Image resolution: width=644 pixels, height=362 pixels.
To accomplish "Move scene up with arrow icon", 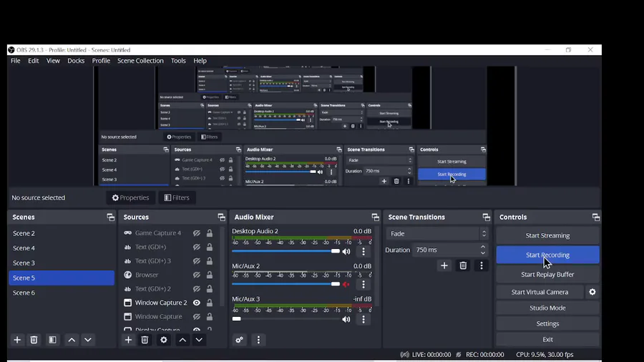I will [72, 340].
